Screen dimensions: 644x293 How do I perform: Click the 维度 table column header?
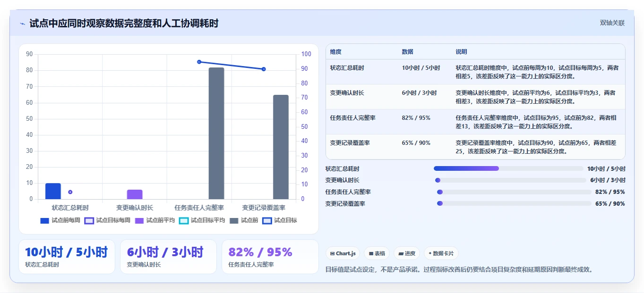[335, 52]
